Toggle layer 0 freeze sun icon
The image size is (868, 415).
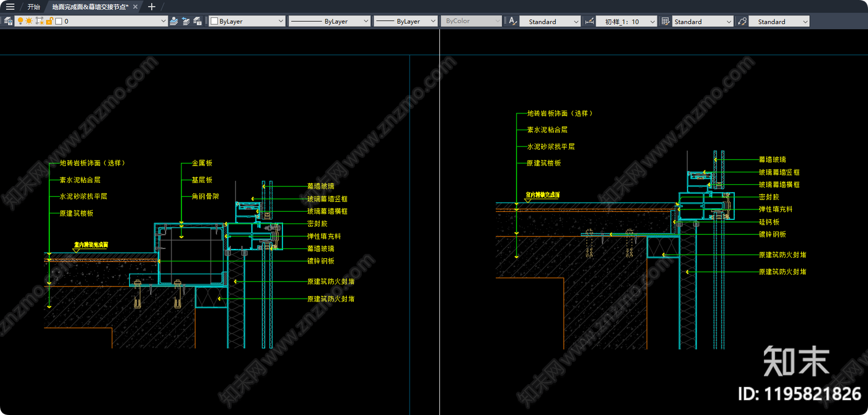coord(29,21)
